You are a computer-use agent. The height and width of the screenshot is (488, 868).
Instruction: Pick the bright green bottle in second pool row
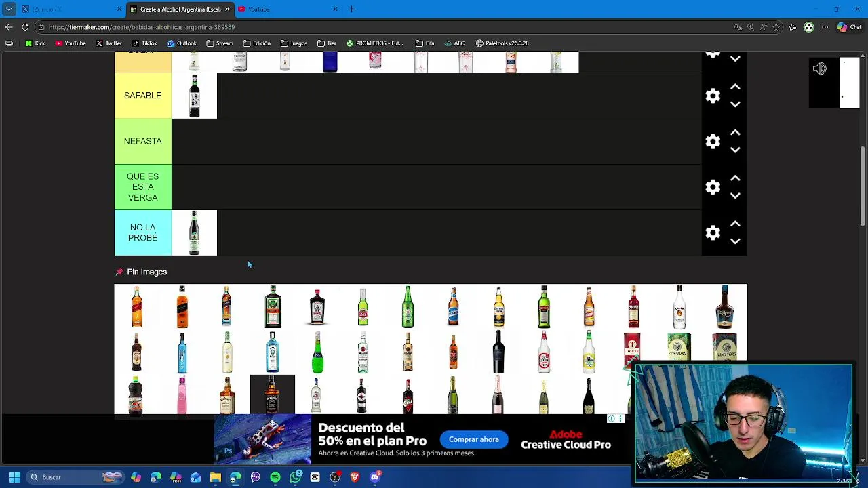pos(317,352)
